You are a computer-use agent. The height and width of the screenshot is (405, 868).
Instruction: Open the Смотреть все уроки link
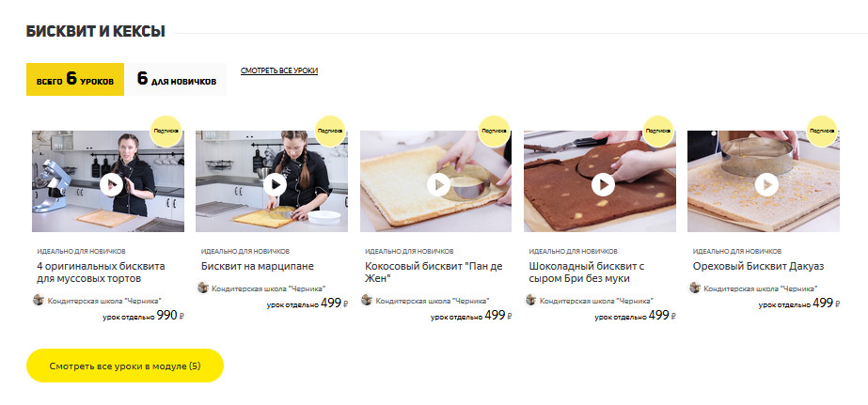click(x=279, y=70)
